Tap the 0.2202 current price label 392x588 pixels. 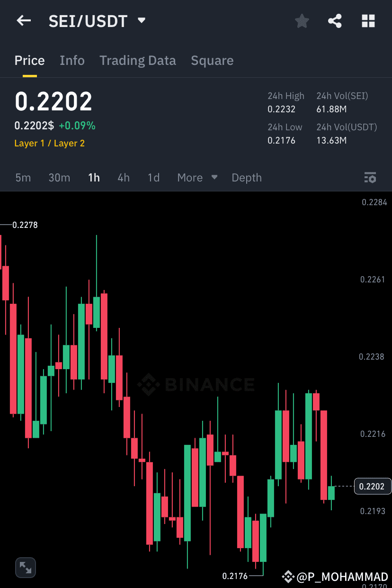[373, 486]
